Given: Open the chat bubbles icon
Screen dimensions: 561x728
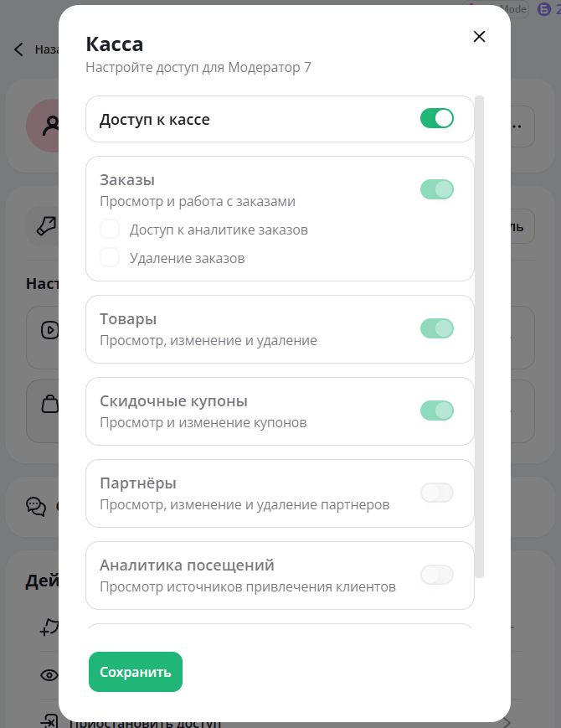Looking at the screenshot, I should 34,506.
